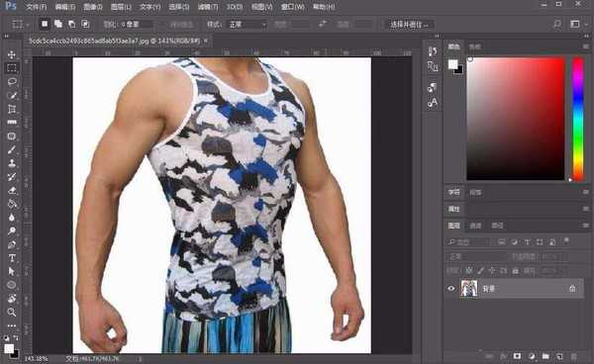This screenshot has height=364, width=594.
Task: Select the Path Selection arrow tool
Action: pos(12,271)
